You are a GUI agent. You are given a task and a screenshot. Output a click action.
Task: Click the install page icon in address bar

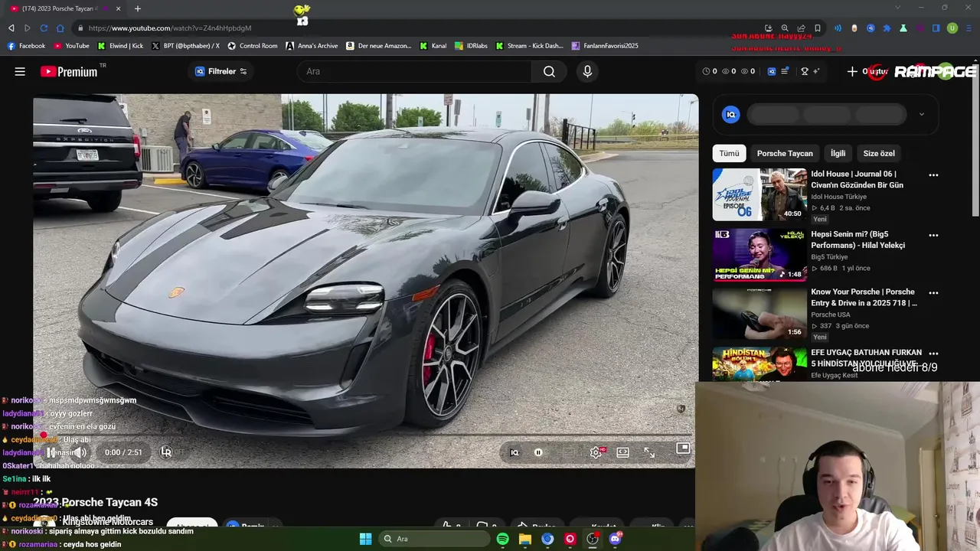(768, 28)
